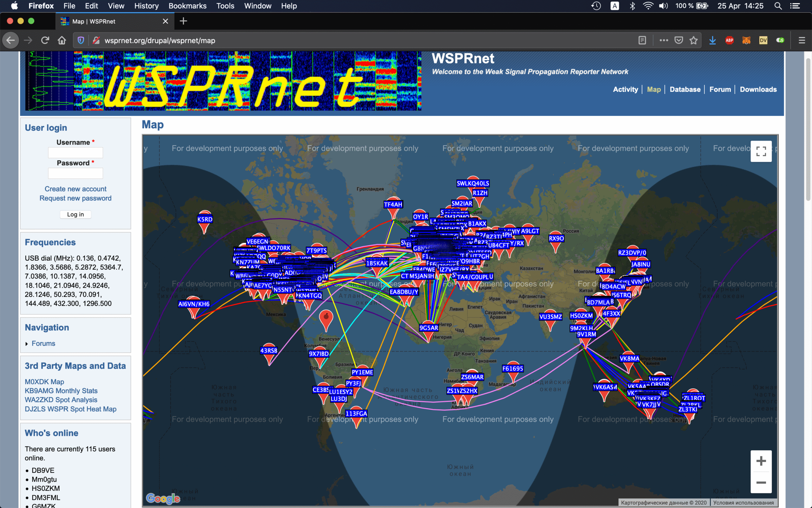
Task: Select the RX9O station marker
Action: click(x=556, y=242)
